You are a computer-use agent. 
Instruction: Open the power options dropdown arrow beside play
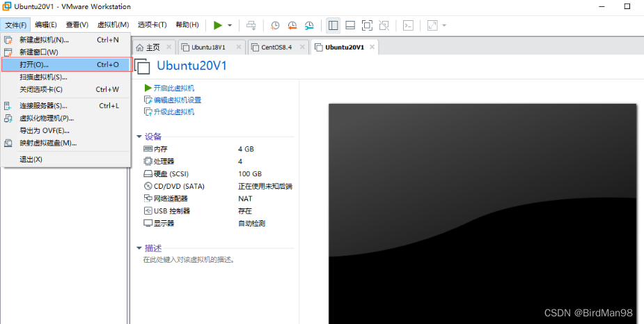pyautogui.click(x=230, y=26)
